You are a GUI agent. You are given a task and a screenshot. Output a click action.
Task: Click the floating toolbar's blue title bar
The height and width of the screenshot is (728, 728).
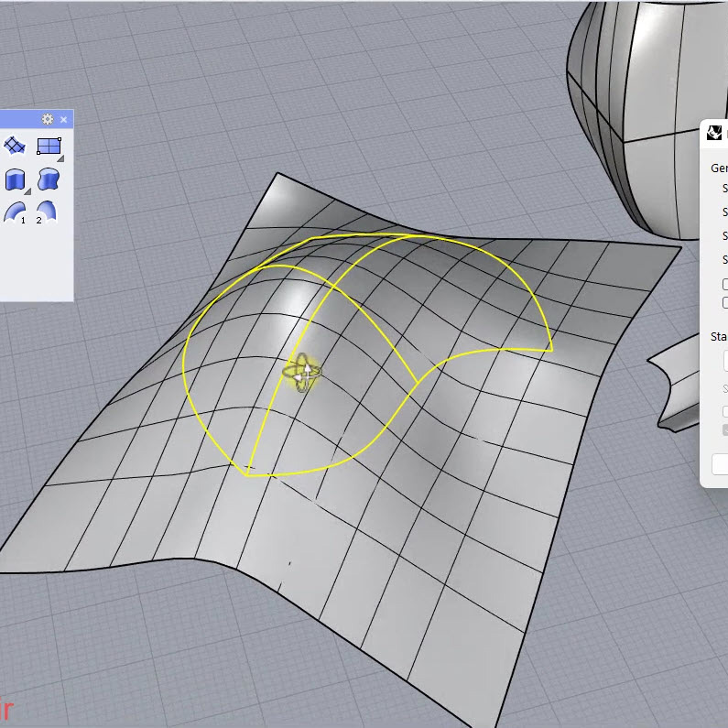[18, 119]
